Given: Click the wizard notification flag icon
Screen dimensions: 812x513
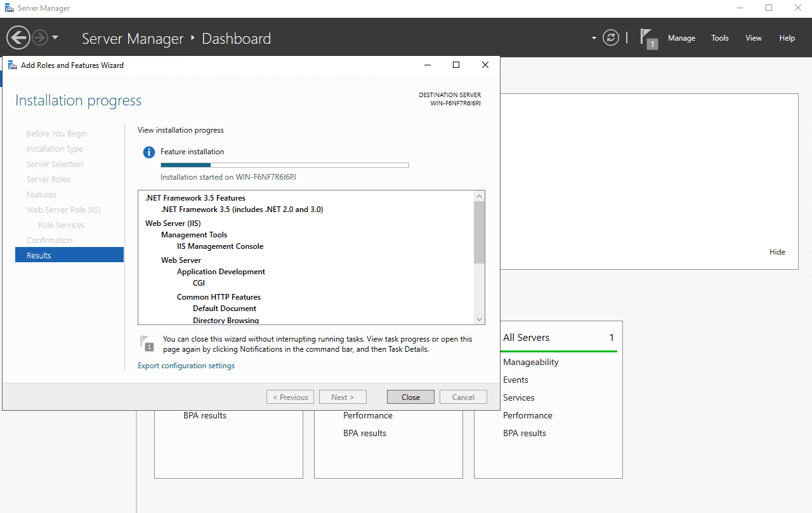Looking at the screenshot, I should tap(147, 343).
